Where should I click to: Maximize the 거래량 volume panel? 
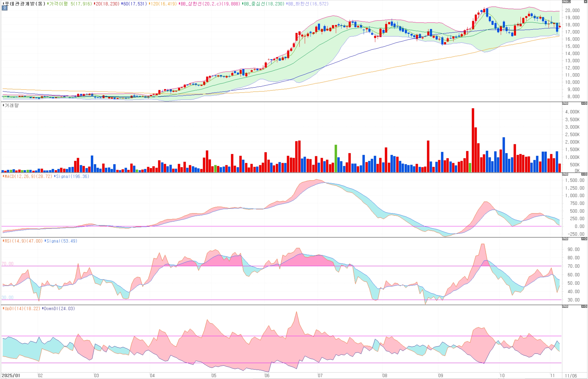[x=583, y=103]
